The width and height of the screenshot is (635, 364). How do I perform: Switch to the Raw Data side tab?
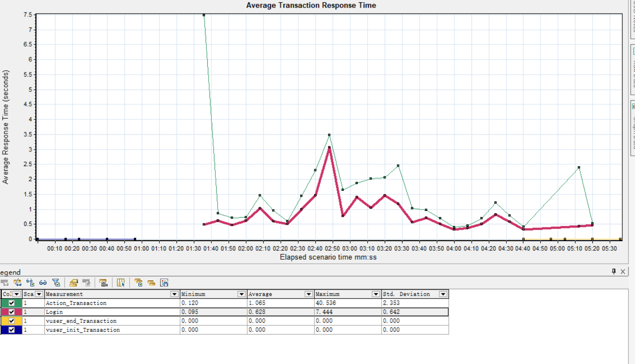point(633,69)
